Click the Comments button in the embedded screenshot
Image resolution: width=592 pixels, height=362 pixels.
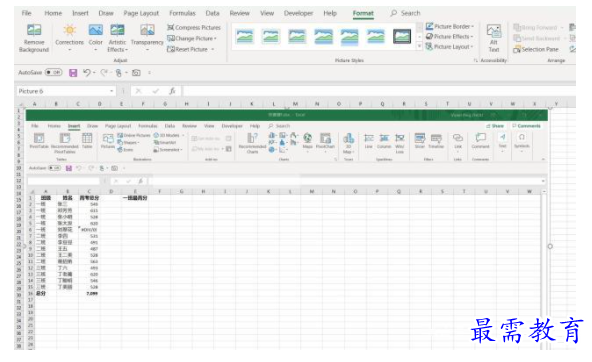(527, 126)
